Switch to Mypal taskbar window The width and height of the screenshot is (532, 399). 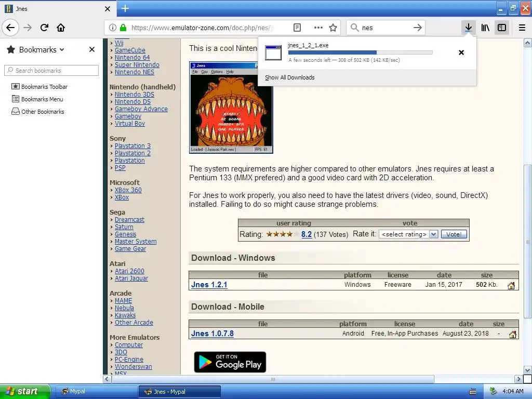(96, 392)
